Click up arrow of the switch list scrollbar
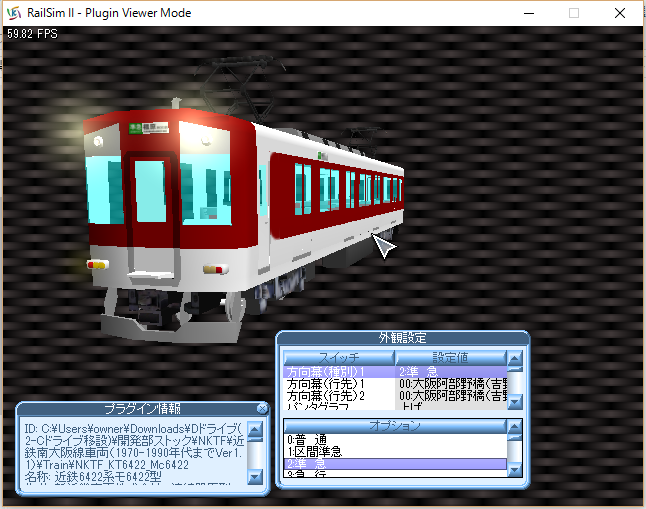The image size is (646, 509). click(515, 358)
